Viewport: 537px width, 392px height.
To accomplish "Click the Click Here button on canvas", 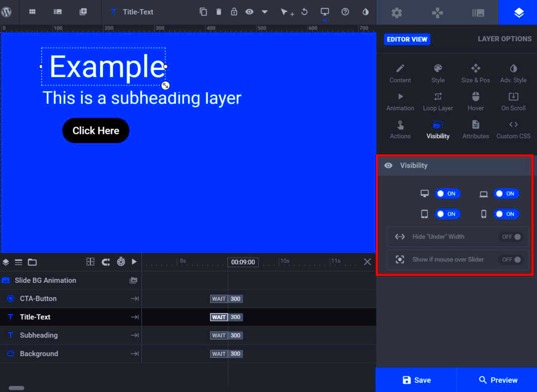I will coord(96,131).
